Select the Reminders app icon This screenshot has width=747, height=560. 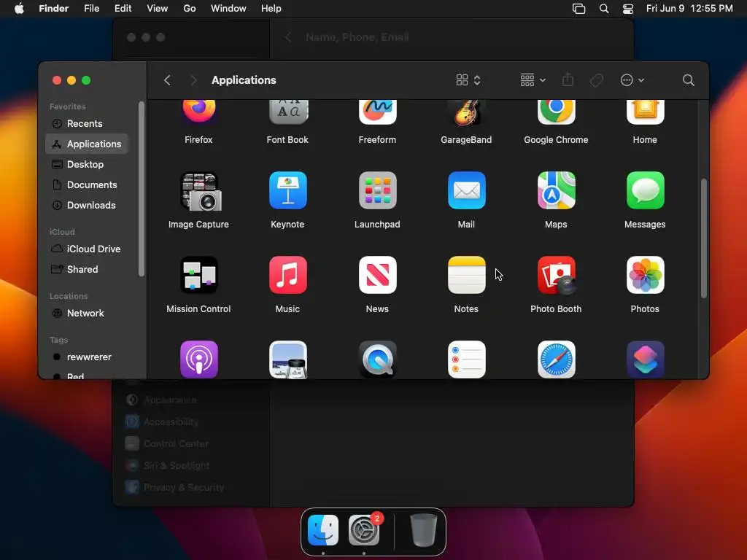coord(466,359)
